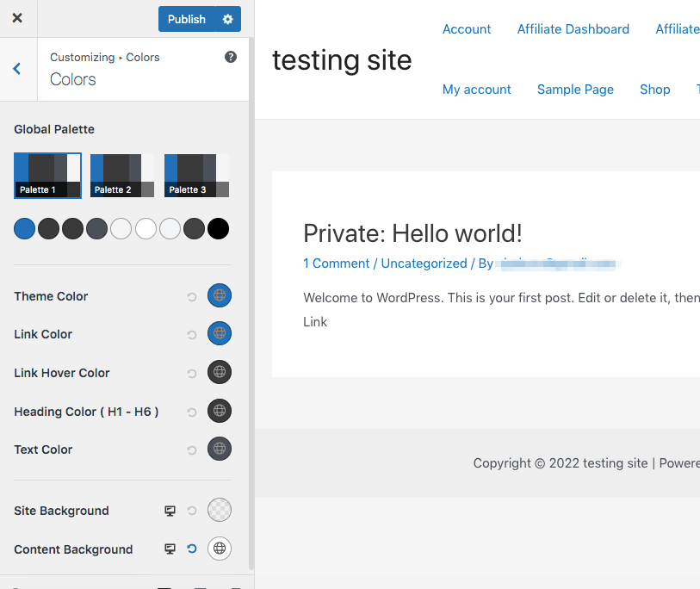The image size is (700, 589).
Task: Switch to Palette 3 global palette
Action: [x=196, y=176]
